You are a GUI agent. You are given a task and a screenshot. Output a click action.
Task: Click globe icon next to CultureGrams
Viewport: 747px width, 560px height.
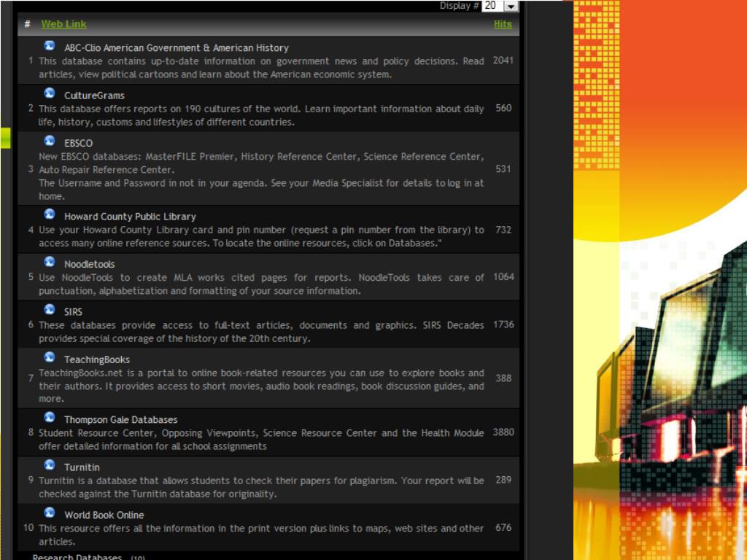point(50,93)
